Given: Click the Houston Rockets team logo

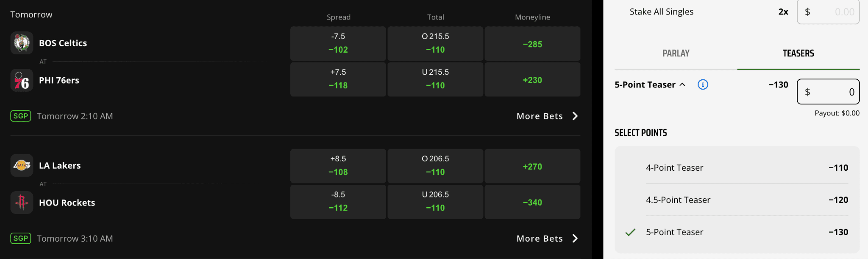Looking at the screenshot, I should click(22, 203).
